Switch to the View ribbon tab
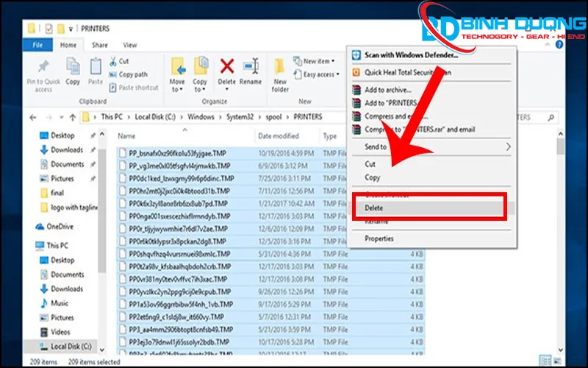This screenshot has height=368, width=588. tap(130, 45)
